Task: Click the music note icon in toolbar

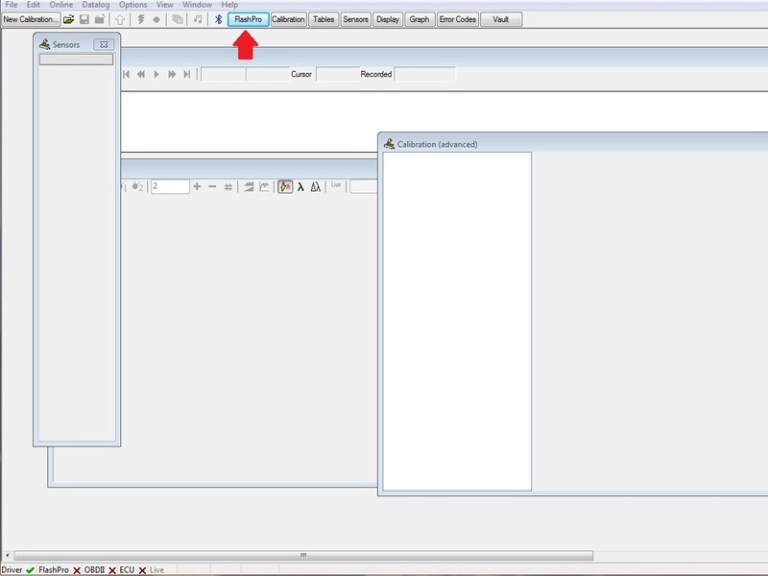Action: click(x=198, y=20)
